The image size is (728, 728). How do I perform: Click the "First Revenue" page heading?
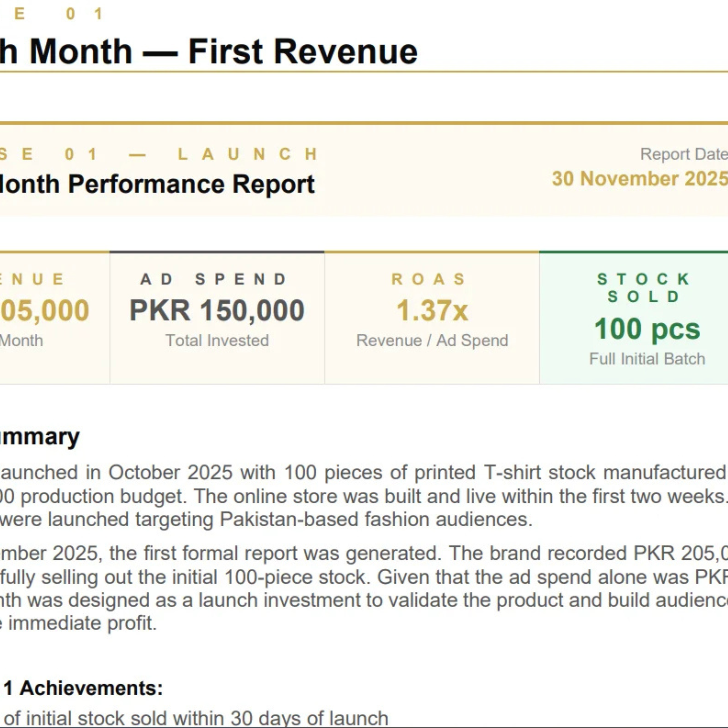click(x=303, y=52)
